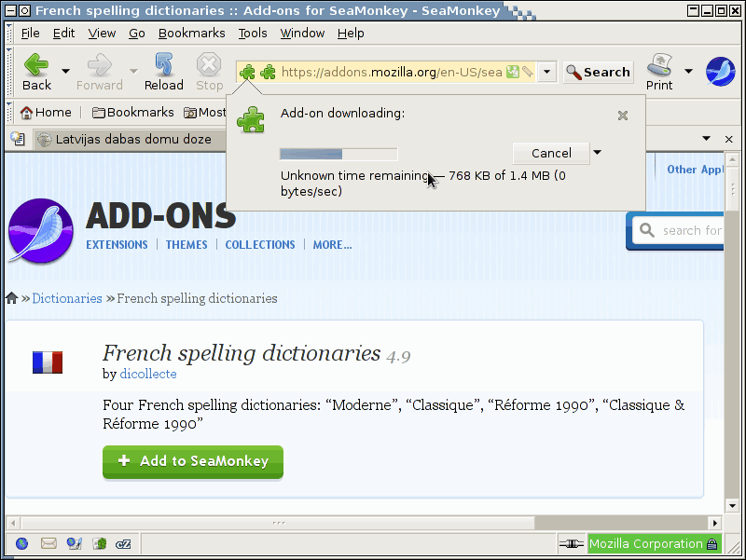Click the Back arrow icon
Viewport: 746px width, 560px height.
pyautogui.click(x=36, y=64)
